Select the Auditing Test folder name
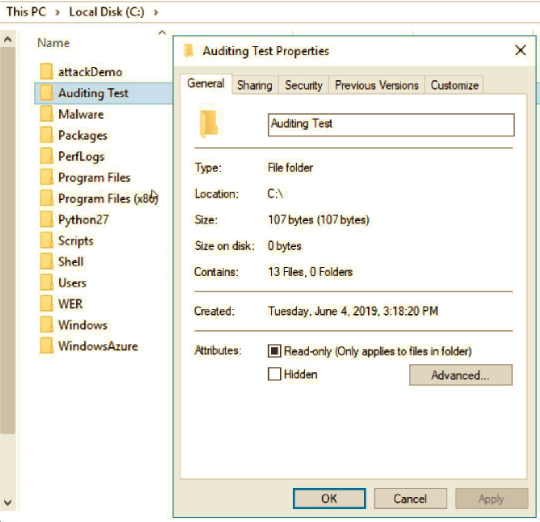Screen dimensions: 540x522 pyautogui.click(x=93, y=93)
